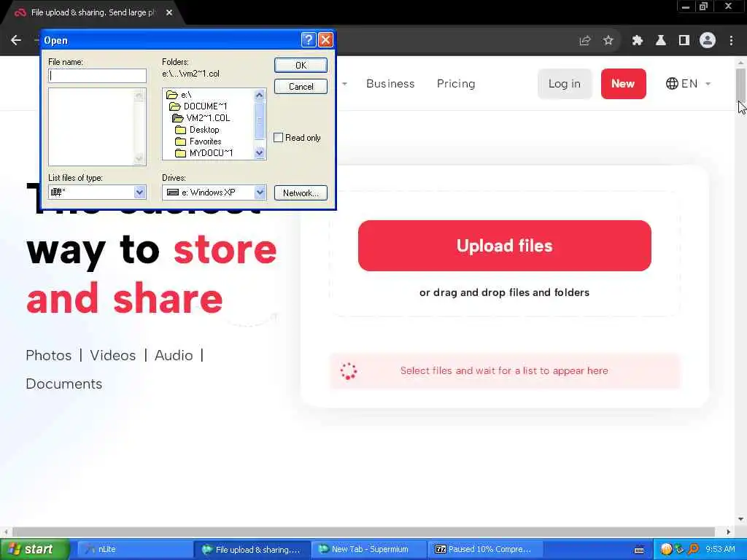Click OK in the Open dialog
Image resolution: width=747 pixels, height=560 pixels.
(x=301, y=65)
